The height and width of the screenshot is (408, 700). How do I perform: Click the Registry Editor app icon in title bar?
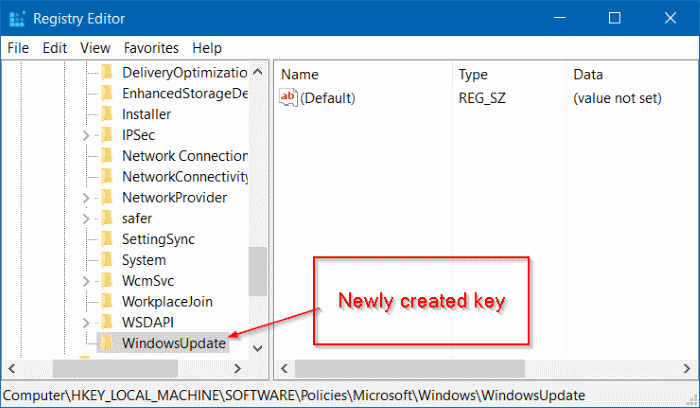point(17,19)
